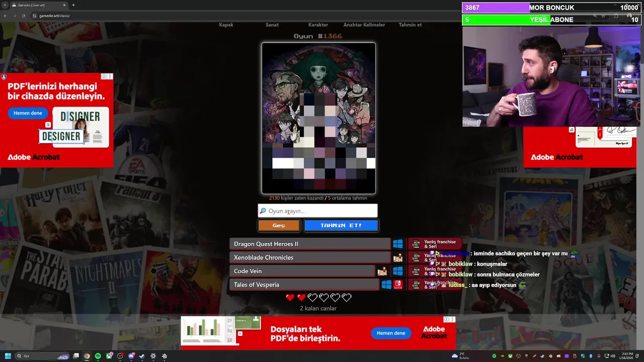Switch to the Karakter mode tab
Viewport: 644px width, 362px height.
click(x=318, y=25)
